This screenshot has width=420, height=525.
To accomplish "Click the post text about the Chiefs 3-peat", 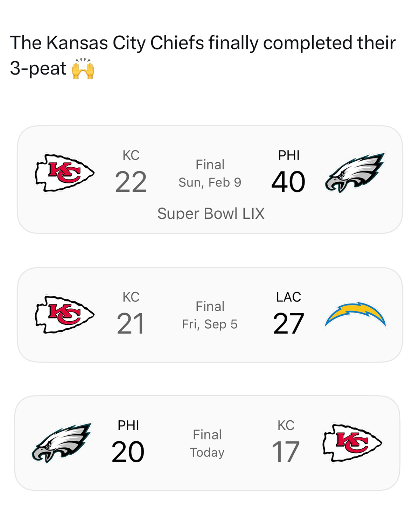I will click(202, 43).
